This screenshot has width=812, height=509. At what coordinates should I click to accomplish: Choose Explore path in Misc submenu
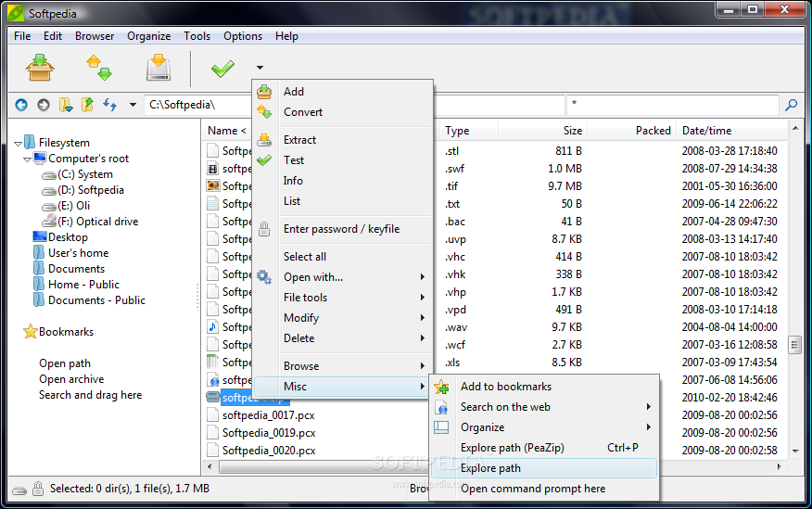(544, 468)
